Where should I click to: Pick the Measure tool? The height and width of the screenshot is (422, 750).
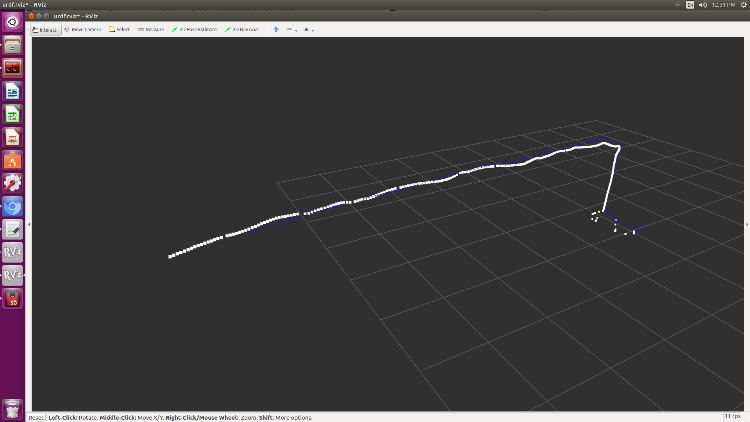151,30
